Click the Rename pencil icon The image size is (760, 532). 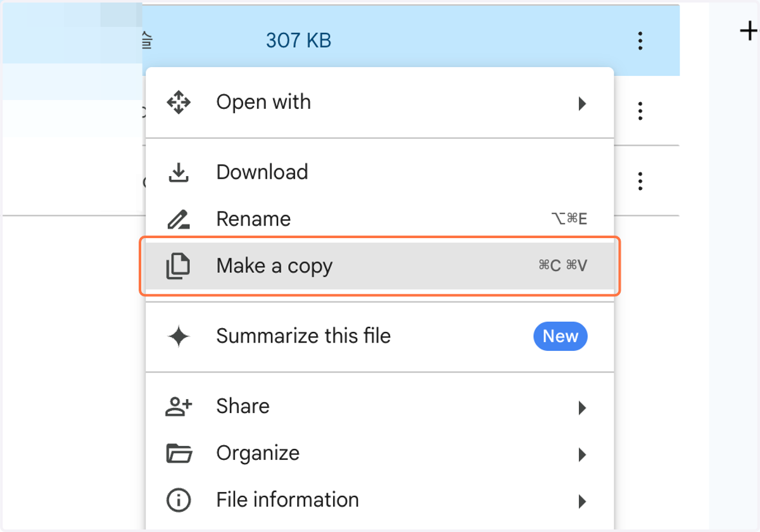pos(179,219)
